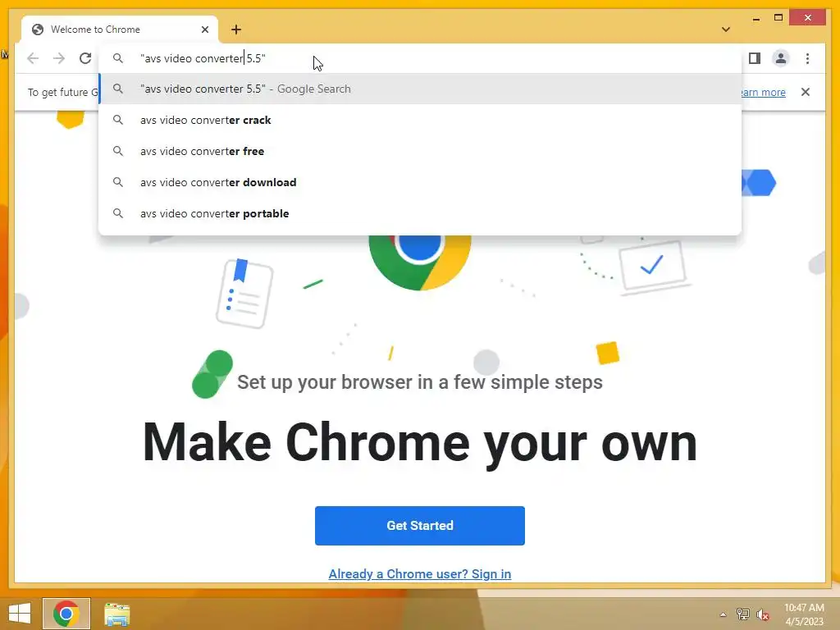840x630 pixels.
Task: Choose the avs video converter download suggestion
Action: [x=421, y=182]
